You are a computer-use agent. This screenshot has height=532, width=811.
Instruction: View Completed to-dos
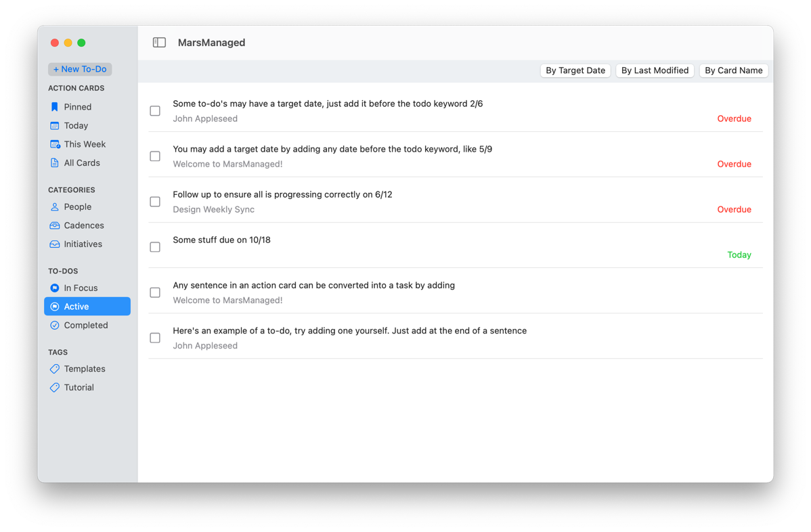point(87,325)
